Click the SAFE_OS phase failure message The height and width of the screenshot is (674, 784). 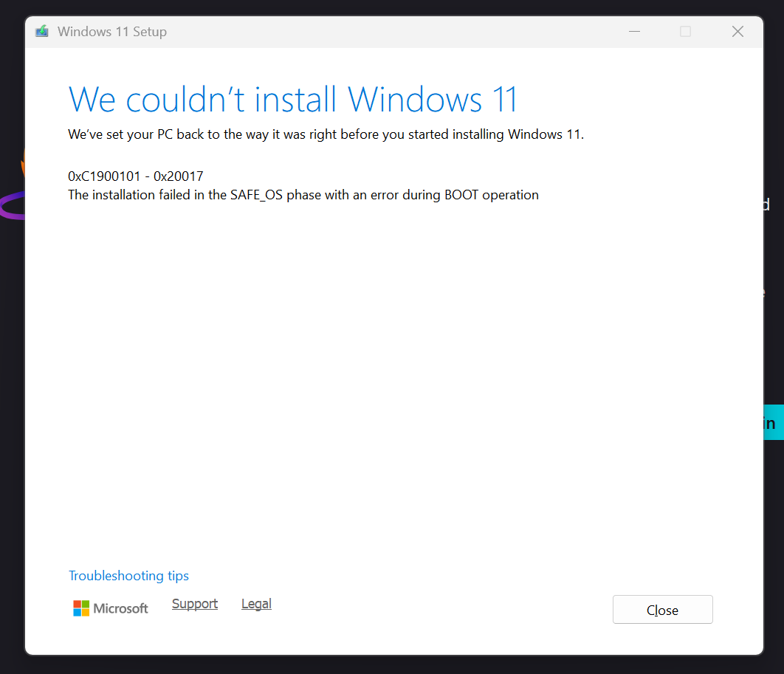303,194
